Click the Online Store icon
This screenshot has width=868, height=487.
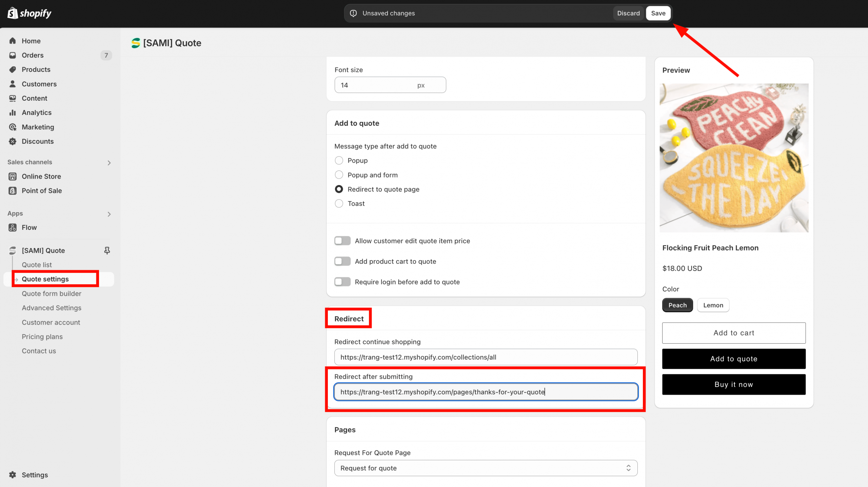pyautogui.click(x=13, y=176)
